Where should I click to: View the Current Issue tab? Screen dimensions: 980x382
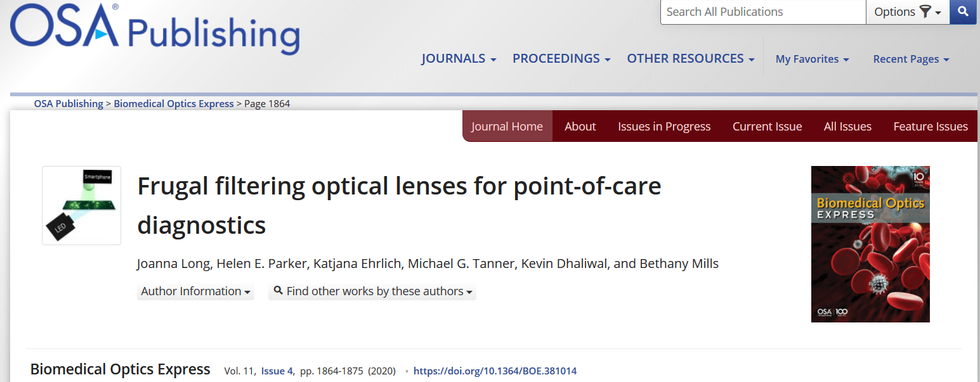pos(767,127)
